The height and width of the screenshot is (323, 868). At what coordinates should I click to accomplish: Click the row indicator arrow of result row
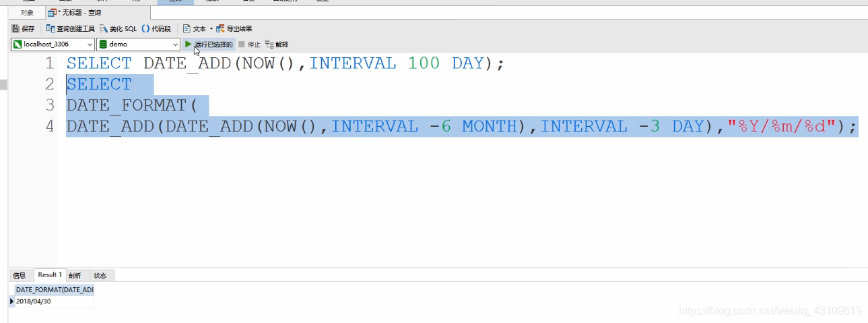11,301
